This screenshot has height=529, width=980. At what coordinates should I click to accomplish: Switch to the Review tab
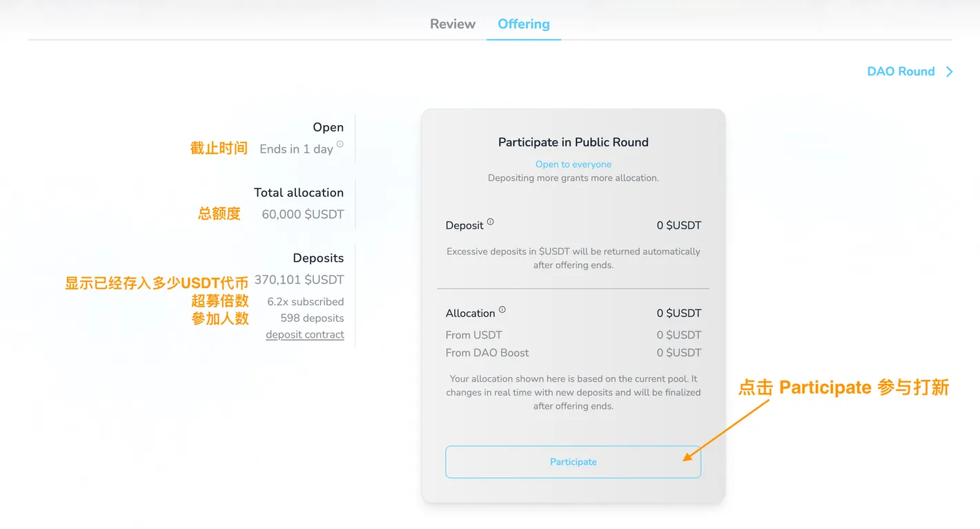452,24
